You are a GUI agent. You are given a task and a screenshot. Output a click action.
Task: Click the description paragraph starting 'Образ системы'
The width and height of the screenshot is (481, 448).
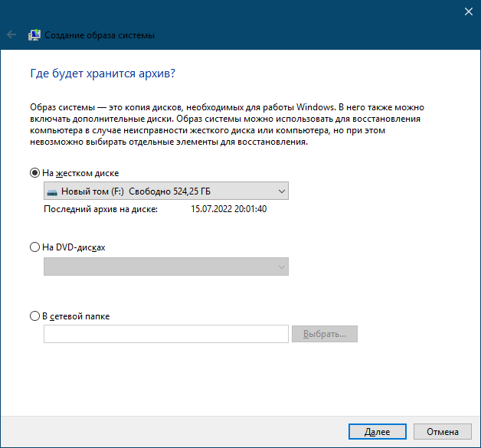(x=227, y=125)
